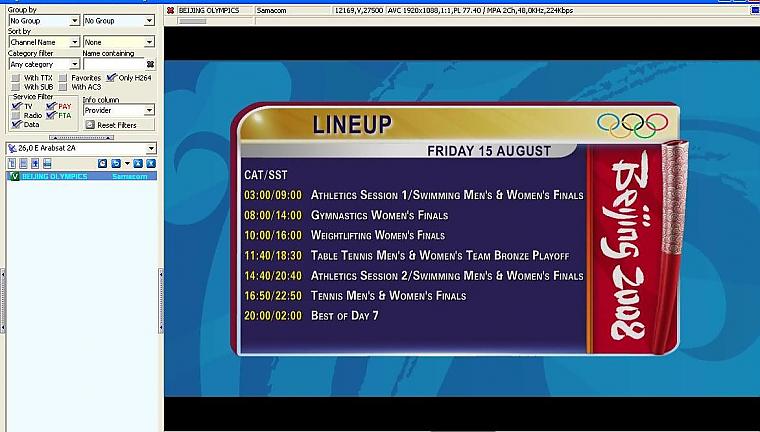Click the 12169,V,27500 frequency cell
This screenshot has height=432, width=760.
pyautogui.click(x=359, y=10)
